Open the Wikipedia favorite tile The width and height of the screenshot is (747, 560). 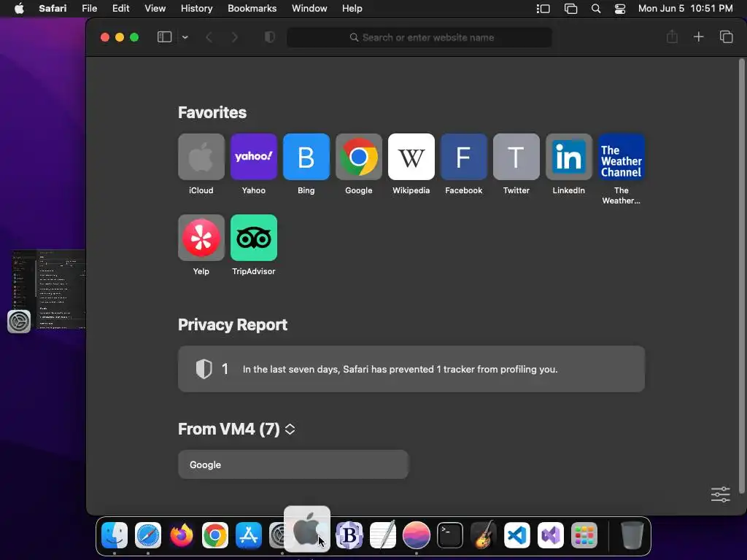pyautogui.click(x=411, y=157)
